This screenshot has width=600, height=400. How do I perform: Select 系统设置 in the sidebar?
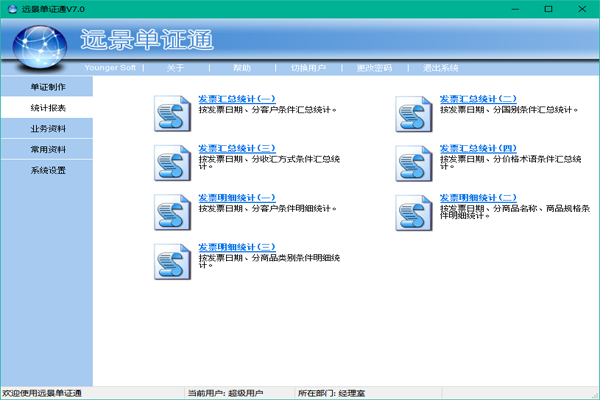coord(47,170)
